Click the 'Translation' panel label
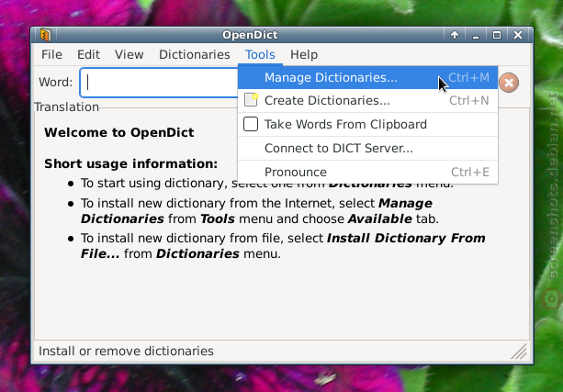The image size is (563, 392). [x=66, y=107]
